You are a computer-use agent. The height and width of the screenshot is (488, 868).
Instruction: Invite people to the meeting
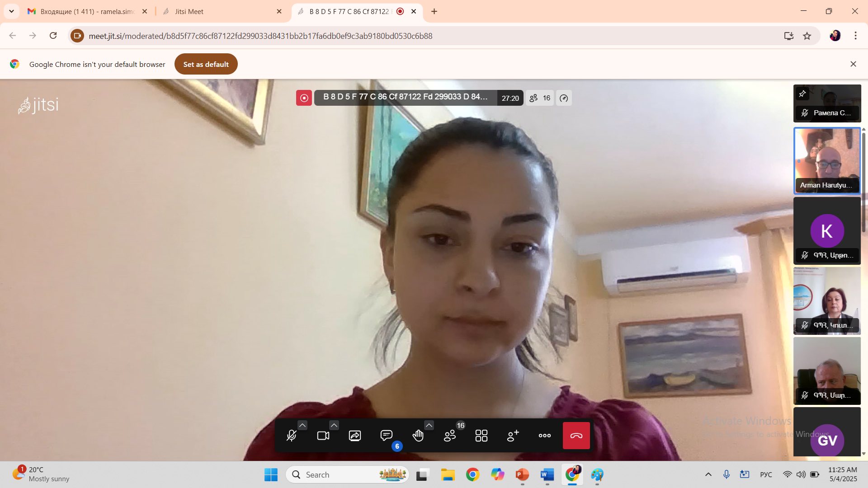tap(513, 436)
